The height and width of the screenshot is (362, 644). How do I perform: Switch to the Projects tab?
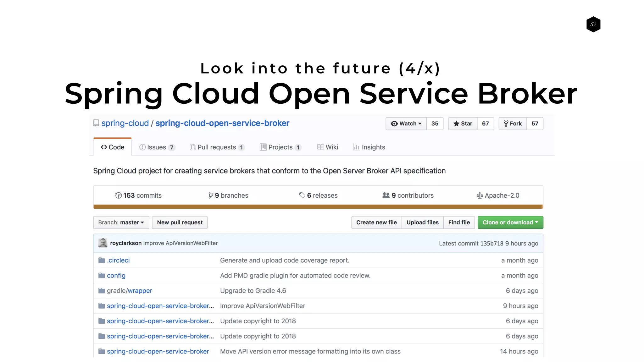click(x=280, y=147)
